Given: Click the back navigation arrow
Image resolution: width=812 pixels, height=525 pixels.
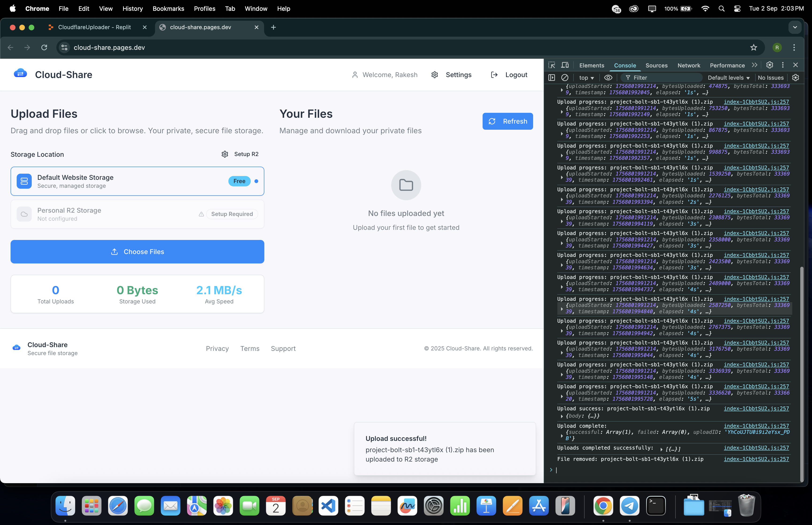Looking at the screenshot, I should pyautogui.click(x=11, y=47).
